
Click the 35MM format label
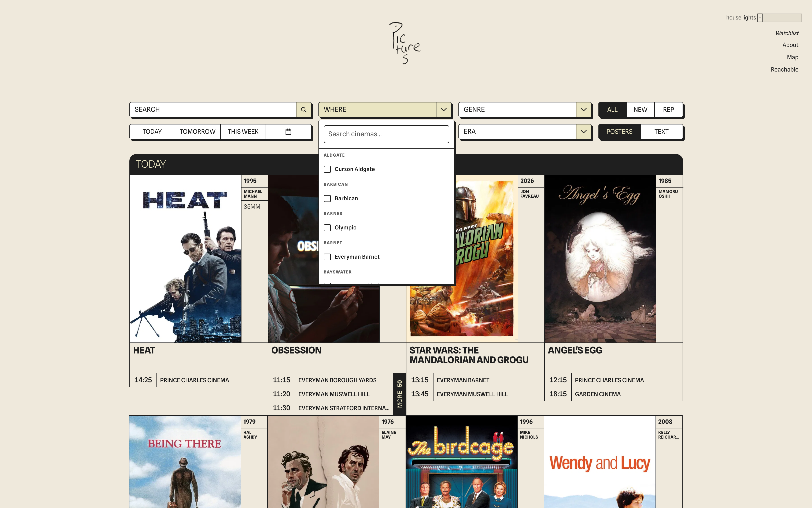click(x=252, y=207)
